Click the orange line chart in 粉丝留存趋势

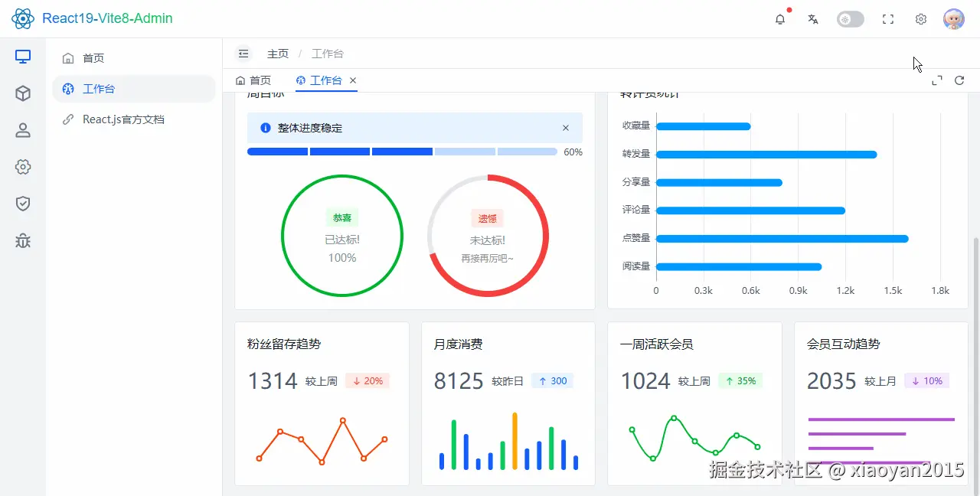[x=322, y=441]
